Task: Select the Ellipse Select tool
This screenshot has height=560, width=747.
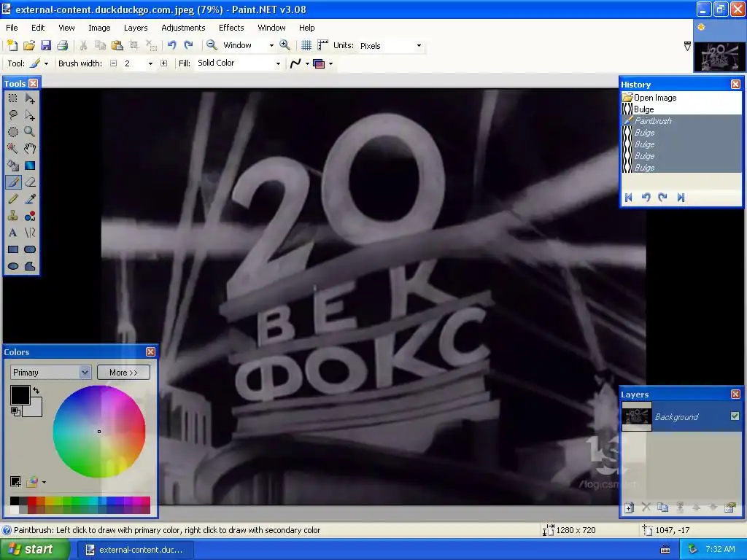Action: [x=13, y=132]
